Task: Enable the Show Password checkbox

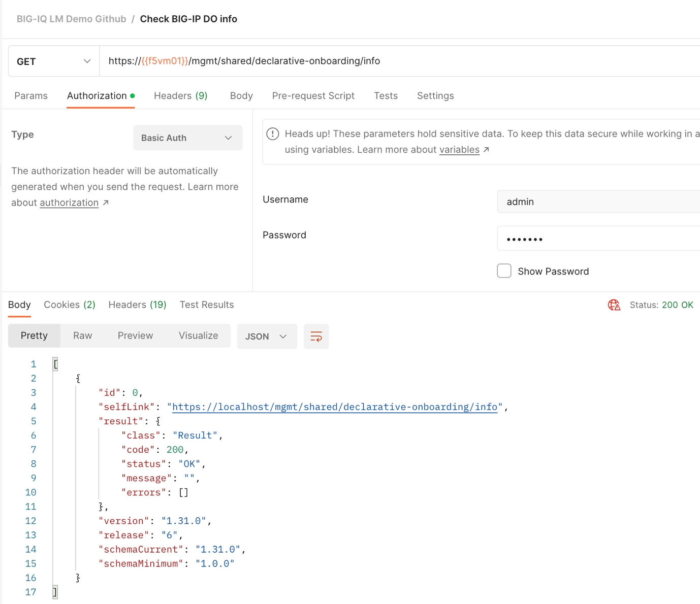Action: tap(504, 271)
